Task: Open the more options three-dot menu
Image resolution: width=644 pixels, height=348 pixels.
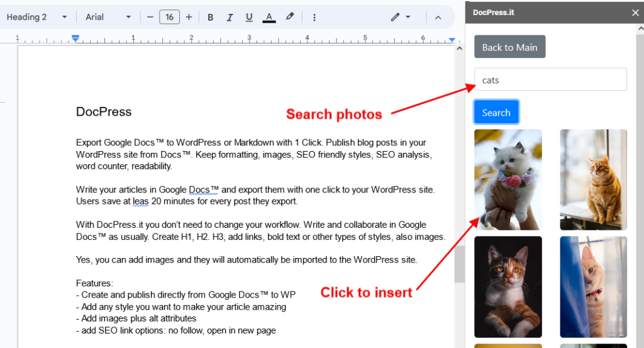Action: [314, 17]
